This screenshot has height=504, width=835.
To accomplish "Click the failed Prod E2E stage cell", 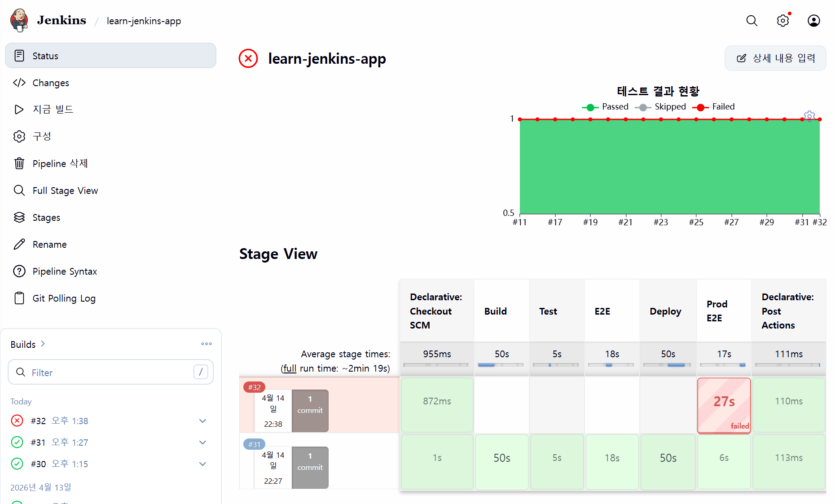I will click(724, 405).
